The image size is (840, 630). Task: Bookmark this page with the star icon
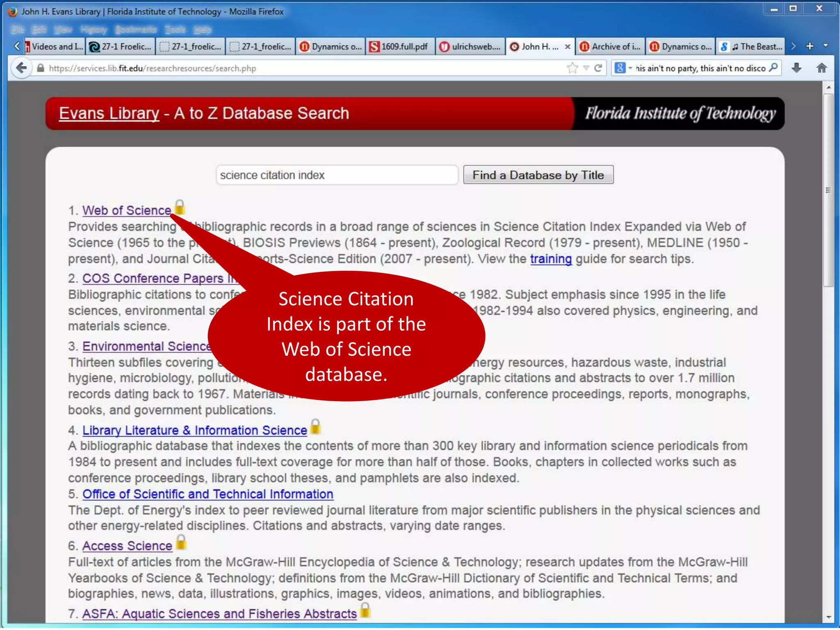572,68
